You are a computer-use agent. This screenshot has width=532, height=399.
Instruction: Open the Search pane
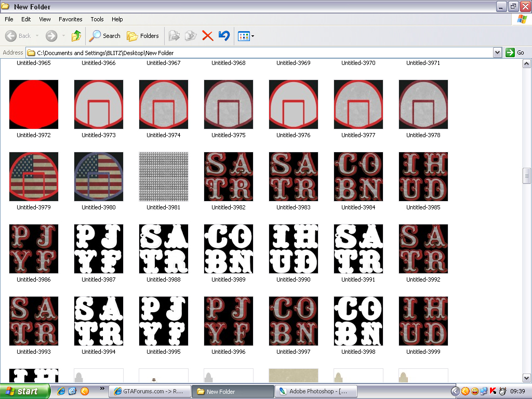pos(104,36)
